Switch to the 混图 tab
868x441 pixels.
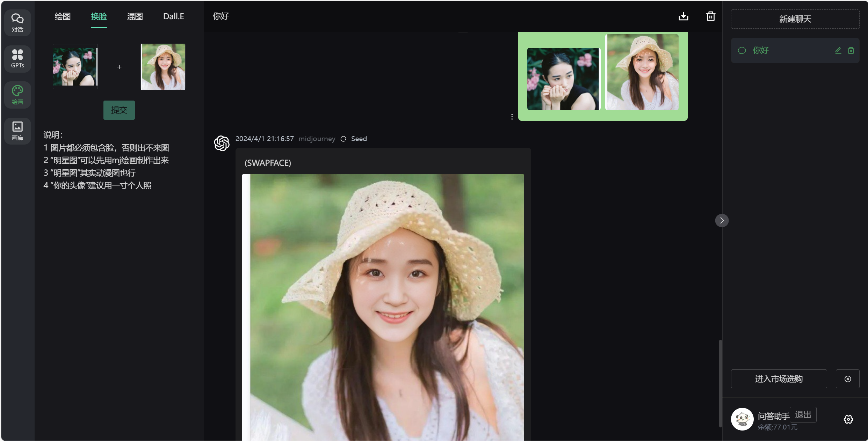(135, 16)
